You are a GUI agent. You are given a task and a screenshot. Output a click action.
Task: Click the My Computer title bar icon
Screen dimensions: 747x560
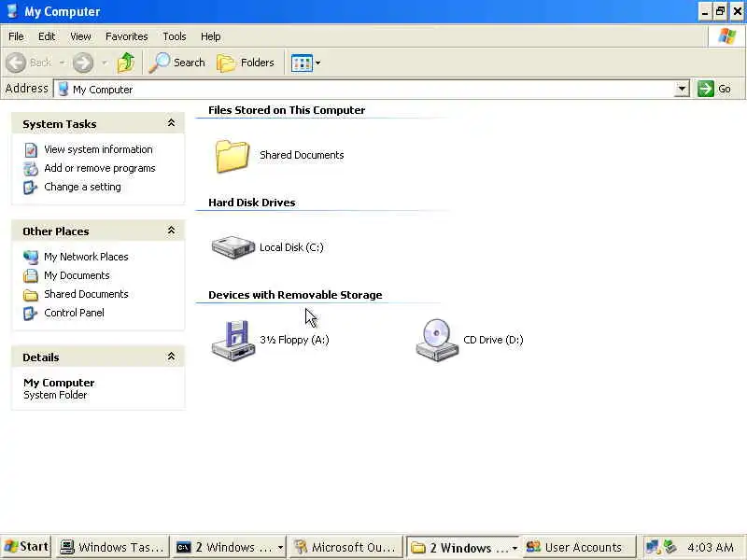pos(12,11)
